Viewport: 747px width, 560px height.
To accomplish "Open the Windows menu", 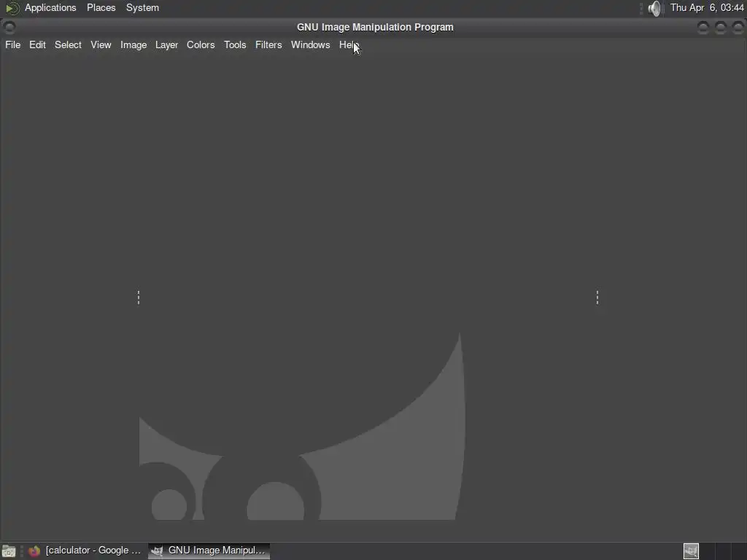I will pos(311,44).
